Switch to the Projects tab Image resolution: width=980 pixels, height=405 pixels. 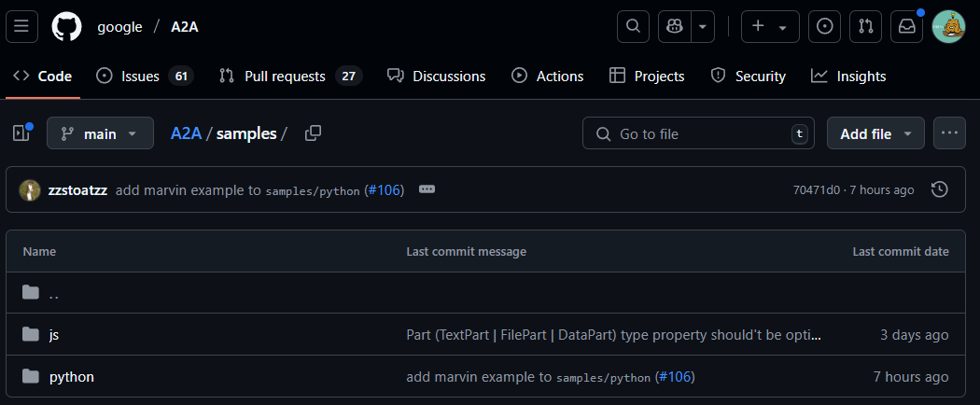point(647,77)
